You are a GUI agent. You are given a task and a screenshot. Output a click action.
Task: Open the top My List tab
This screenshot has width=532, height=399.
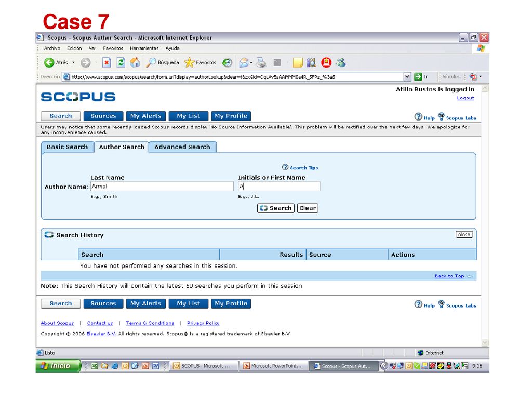[188, 116]
